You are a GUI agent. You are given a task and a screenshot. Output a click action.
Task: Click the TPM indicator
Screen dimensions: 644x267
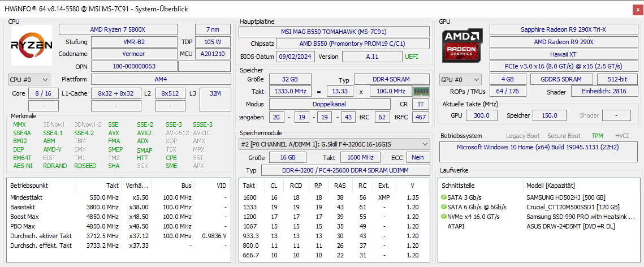tap(597, 136)
